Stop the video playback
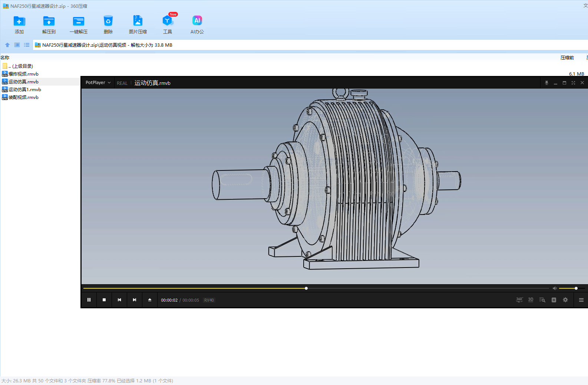Screen dimensions: 588x385 click(x=104, y=300)
